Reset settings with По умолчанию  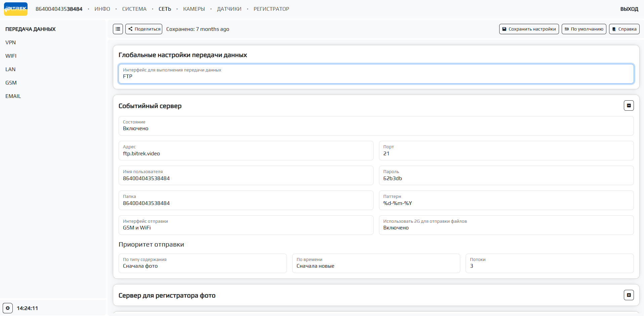pyautogui.click(x=584, y=29)
